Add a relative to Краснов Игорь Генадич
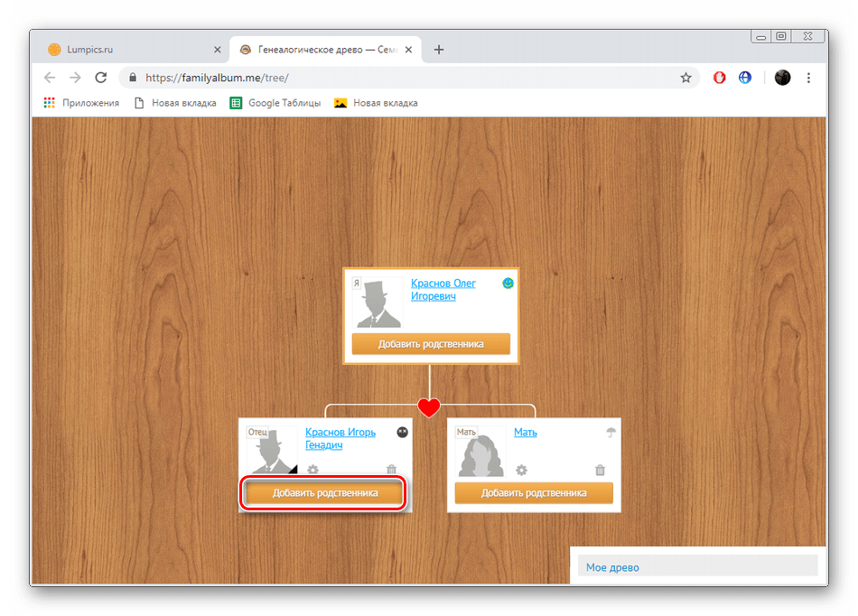The height and width of the screenshot is (616, 858). click(325, 493)
